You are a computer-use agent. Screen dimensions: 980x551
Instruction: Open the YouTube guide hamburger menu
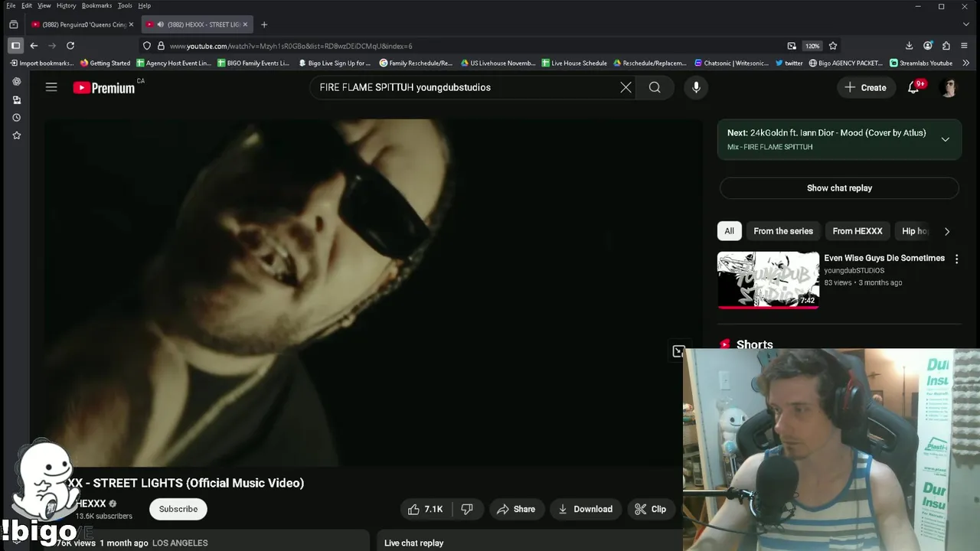click(x=51, y=87)
